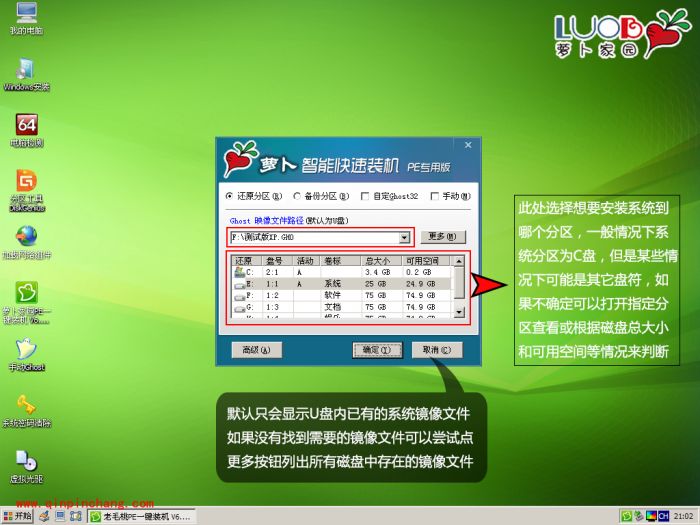Click the F: drive icon in partition list

click(x=240, y=296)
